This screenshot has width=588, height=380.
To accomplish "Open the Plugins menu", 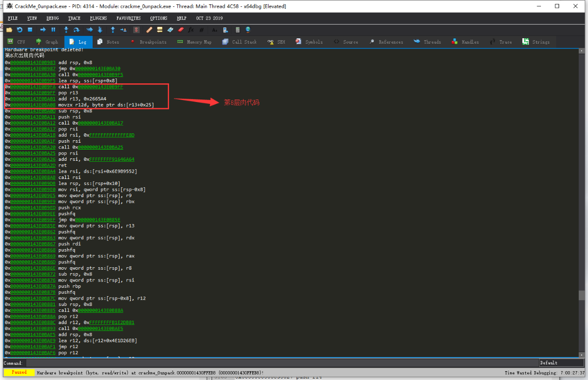I will pyautogui.click(x=98, y=18).
